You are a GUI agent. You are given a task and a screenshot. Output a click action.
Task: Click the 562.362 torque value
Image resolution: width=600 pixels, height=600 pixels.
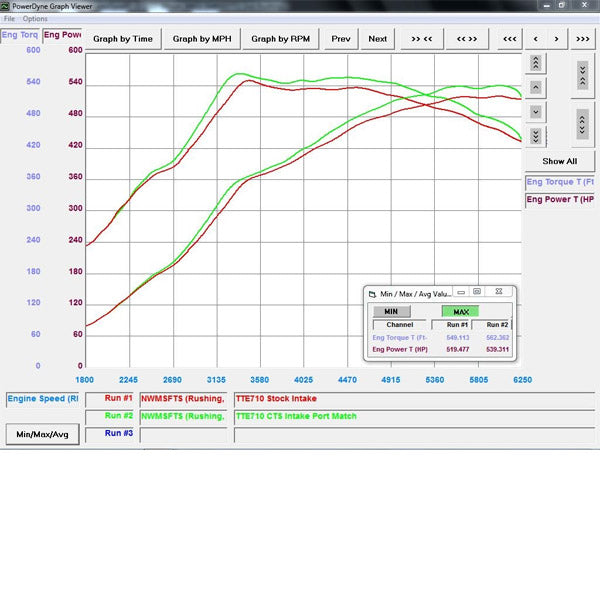coord(497,338)
